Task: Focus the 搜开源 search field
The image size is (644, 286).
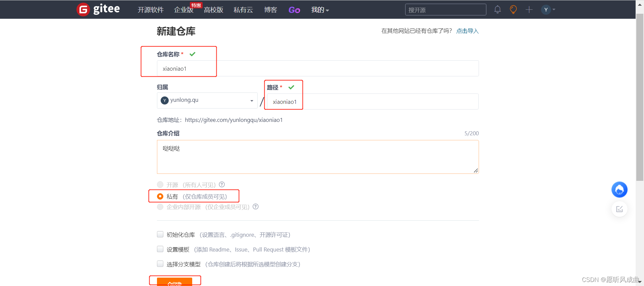Action: (445, 10)
